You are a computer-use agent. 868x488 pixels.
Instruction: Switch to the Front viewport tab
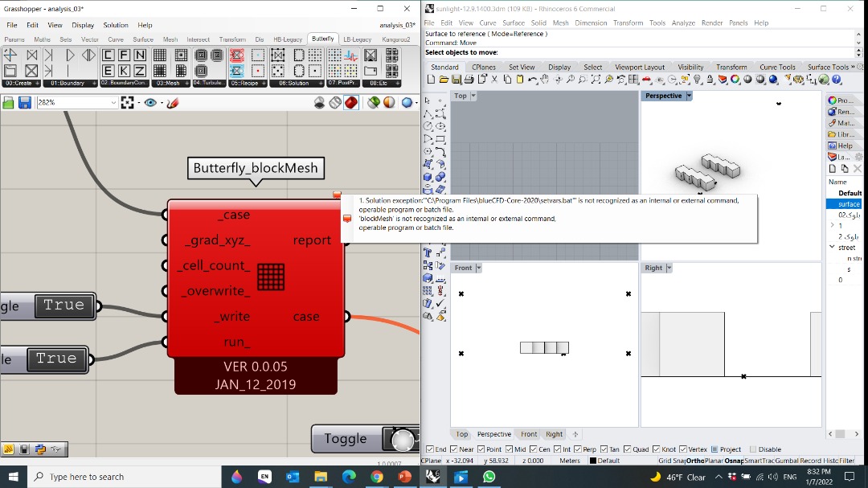tap(528, 434)
